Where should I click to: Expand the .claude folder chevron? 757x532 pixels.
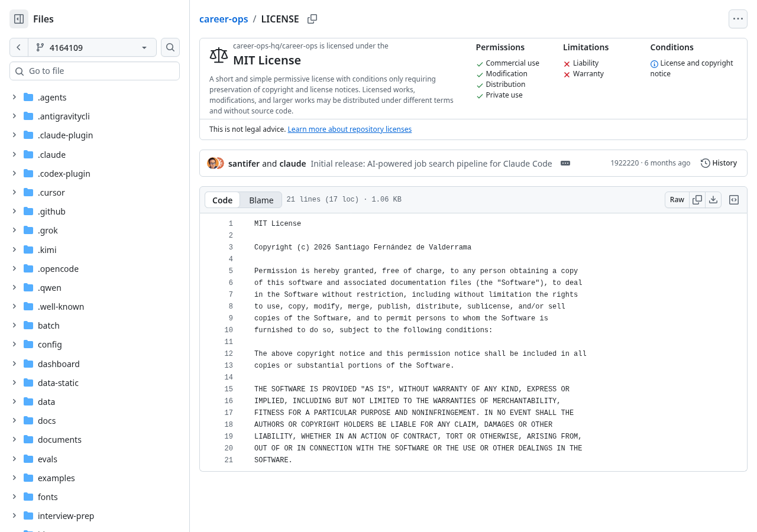(14, 154)
